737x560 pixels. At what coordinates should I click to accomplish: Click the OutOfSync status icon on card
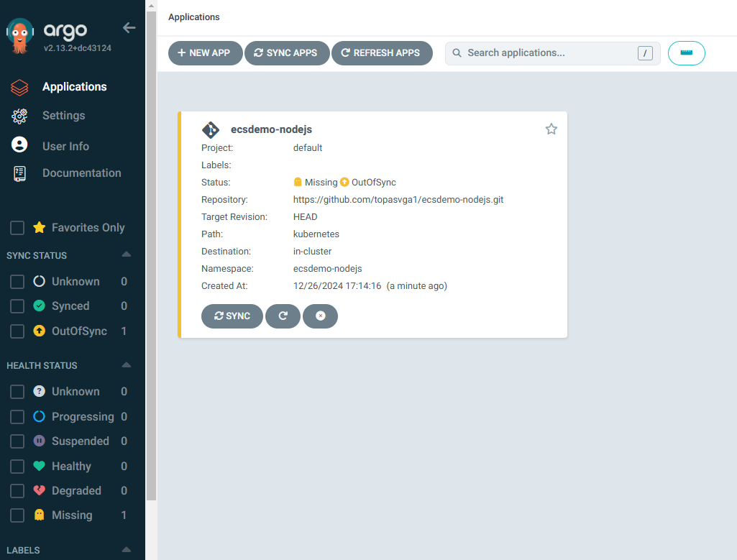[344, 182]
